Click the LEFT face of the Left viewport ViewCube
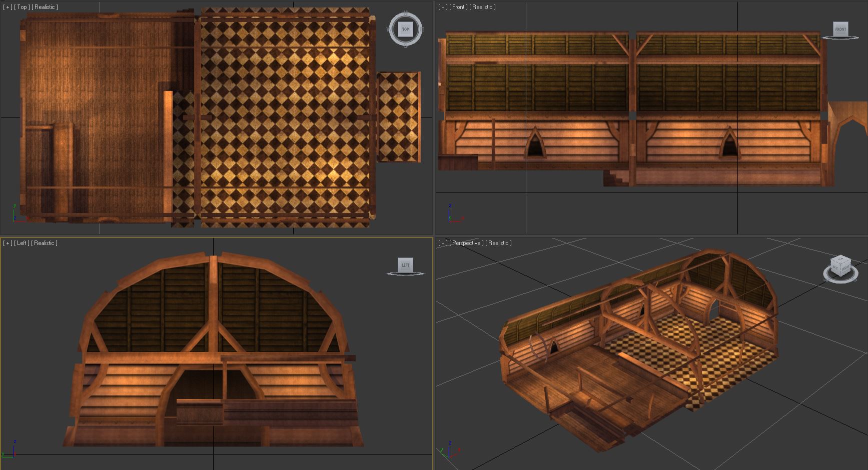The image size is (868, 470). coord(406,265)
